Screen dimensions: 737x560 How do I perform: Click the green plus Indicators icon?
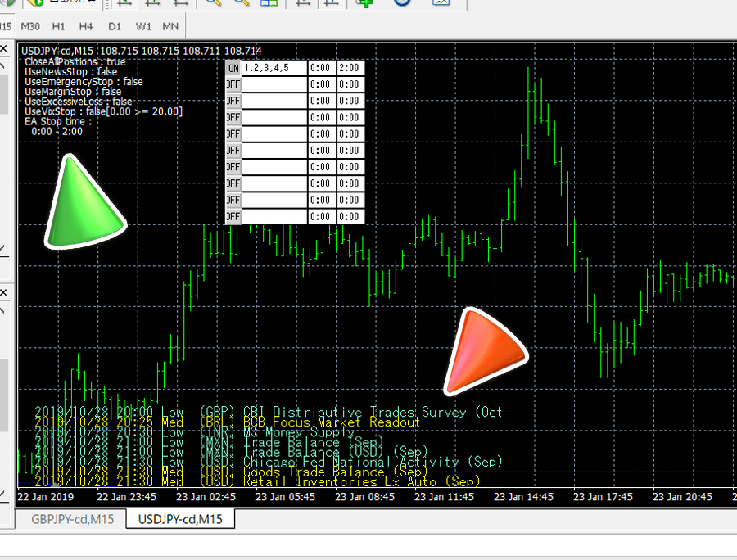[364, 2]
